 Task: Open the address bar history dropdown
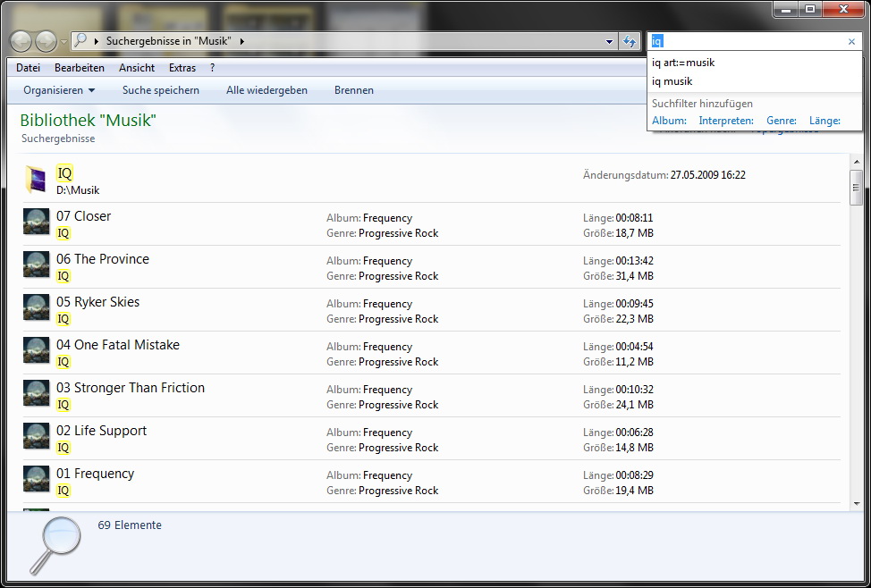pos(609,42)
